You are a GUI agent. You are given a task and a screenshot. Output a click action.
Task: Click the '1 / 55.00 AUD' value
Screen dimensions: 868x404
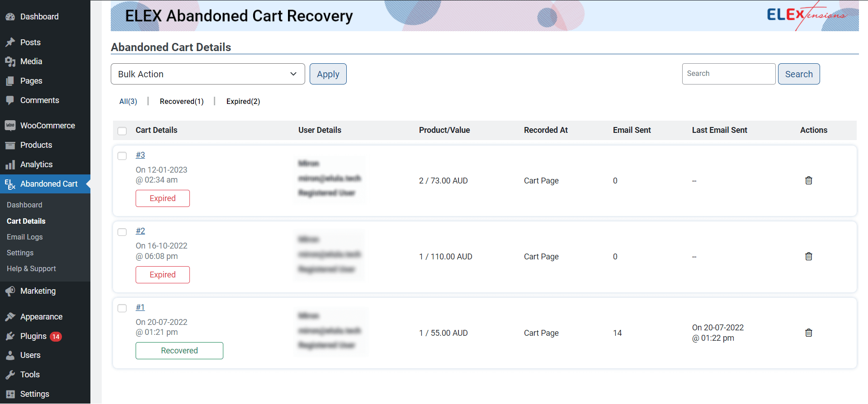(x=443, y=333)
